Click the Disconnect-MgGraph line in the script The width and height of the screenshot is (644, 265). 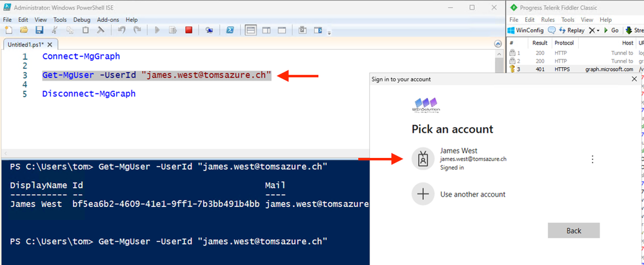pos(88,94)
